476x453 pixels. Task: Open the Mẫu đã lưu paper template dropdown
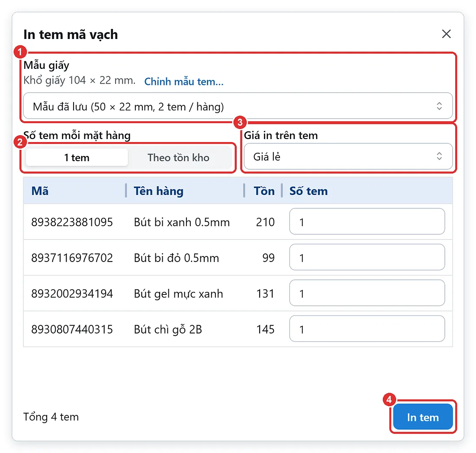238,106
